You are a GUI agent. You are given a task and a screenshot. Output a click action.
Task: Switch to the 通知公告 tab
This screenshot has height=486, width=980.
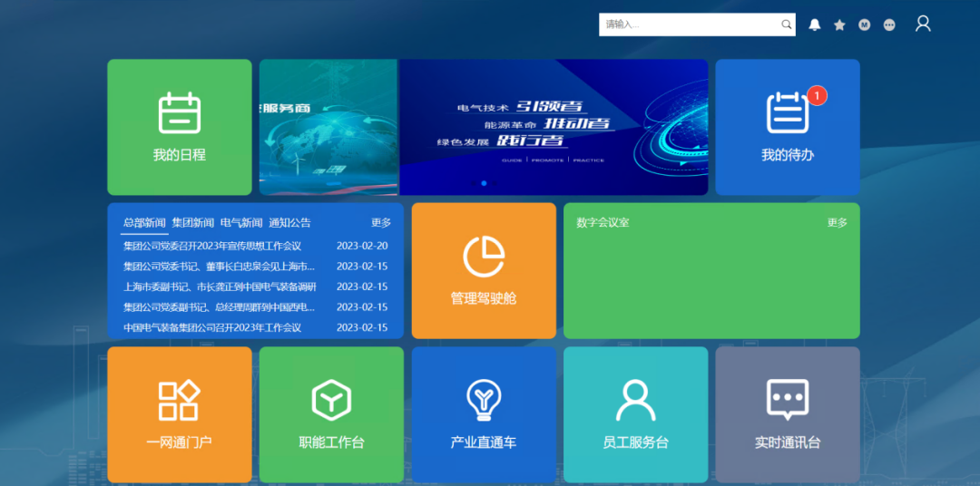pos(289,223)
